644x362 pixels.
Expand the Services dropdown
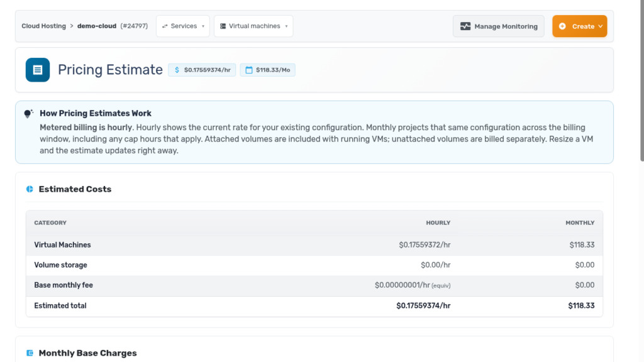[183, 26]
